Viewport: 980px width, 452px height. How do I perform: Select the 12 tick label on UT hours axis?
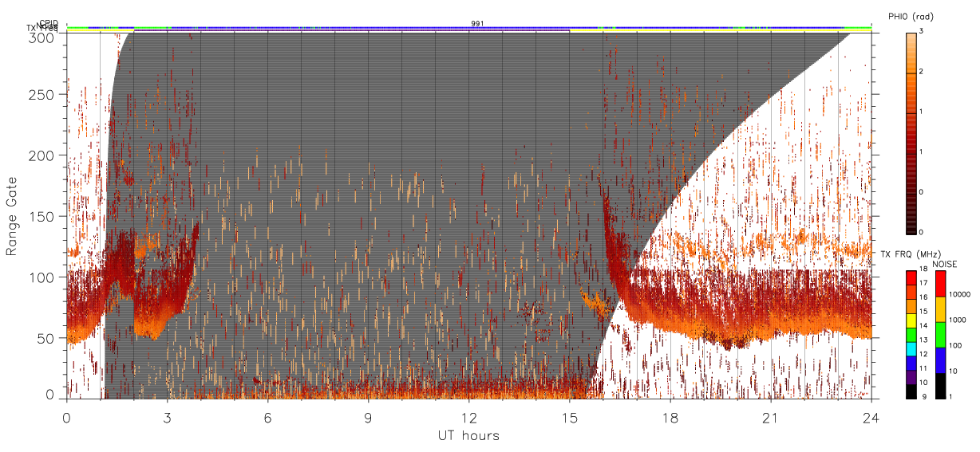(x=468, y=418)
